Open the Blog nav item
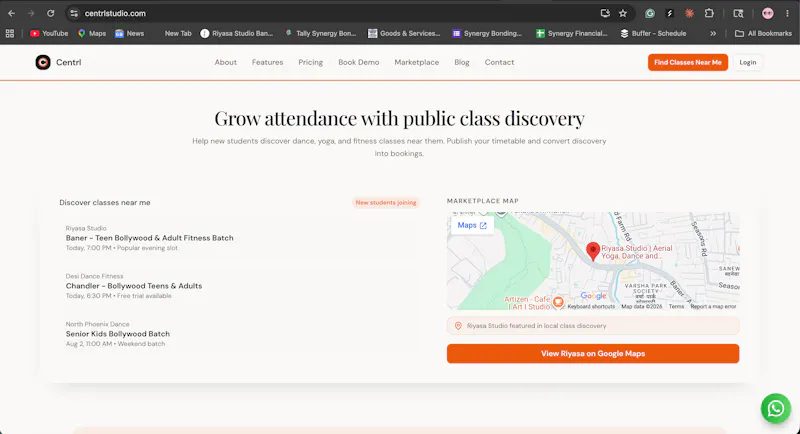This screenshot has height=434, width=800. (x=462, y=62)
